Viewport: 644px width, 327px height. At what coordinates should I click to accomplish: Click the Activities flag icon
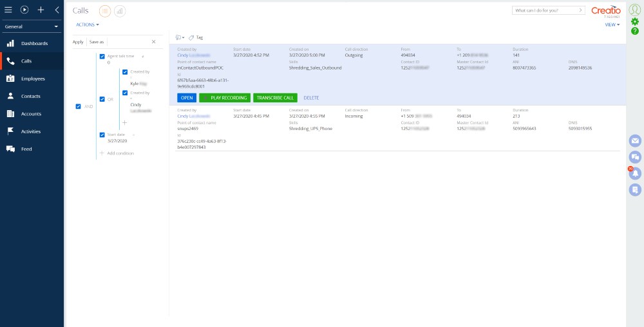click(x=11, y=131)
